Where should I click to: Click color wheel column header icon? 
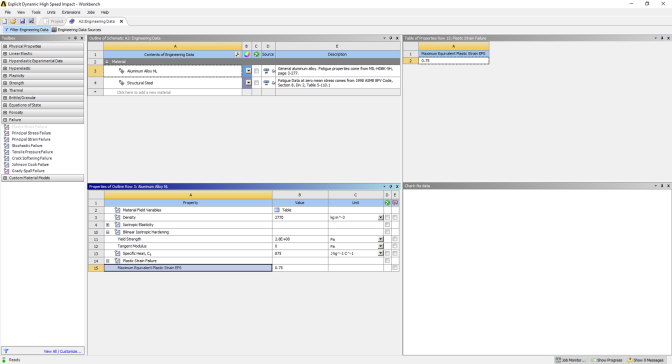click(x=246, y=54)
